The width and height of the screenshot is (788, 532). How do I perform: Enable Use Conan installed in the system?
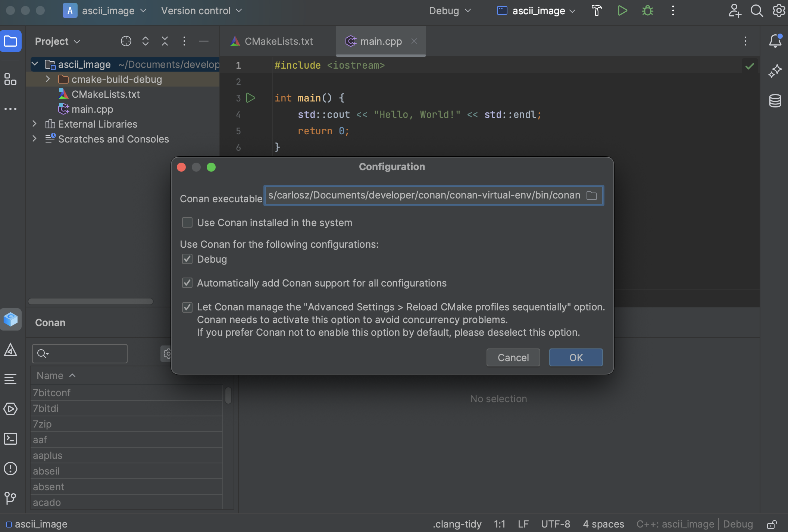187,223
